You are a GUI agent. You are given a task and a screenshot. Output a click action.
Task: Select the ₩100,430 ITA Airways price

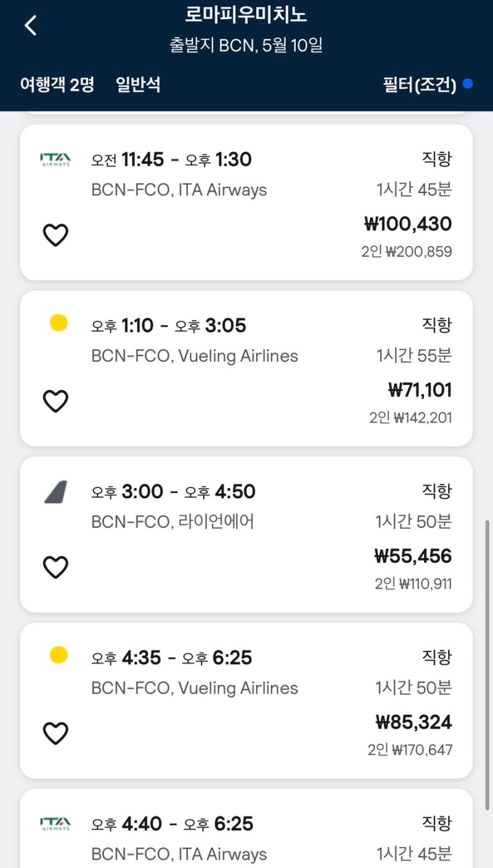coord(408,224)
